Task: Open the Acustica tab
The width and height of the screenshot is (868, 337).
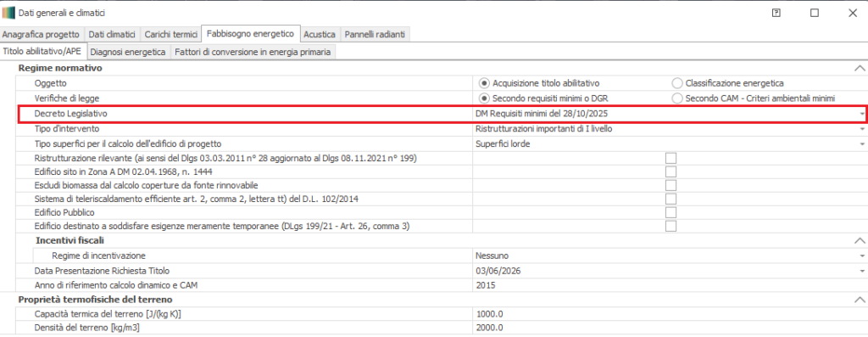Action: pos(320,34)
